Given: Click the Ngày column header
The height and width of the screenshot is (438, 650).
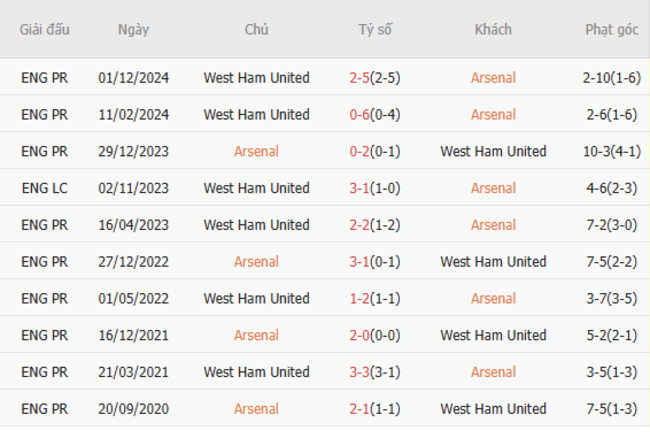Looking at the screenshot, I should (133, 30).
